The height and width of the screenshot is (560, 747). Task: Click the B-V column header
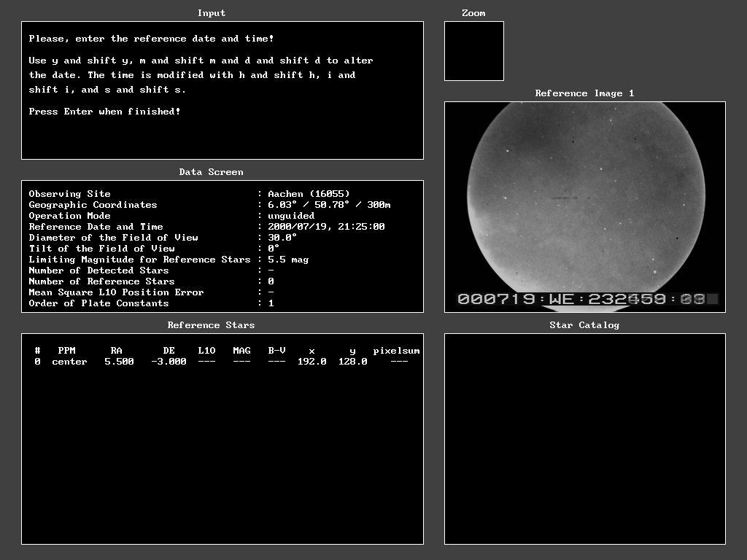[x=276, y=351]
